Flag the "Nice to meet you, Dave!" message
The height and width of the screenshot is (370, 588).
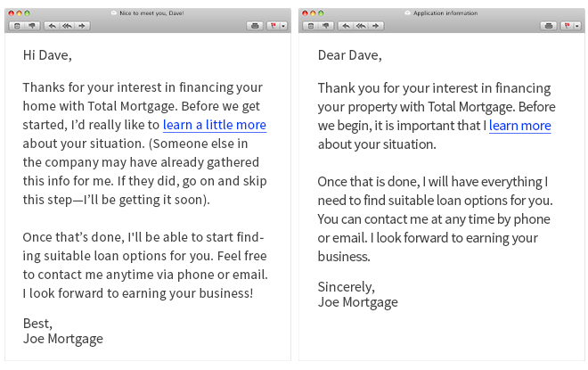pyautogui.click(x=274, y=26)
